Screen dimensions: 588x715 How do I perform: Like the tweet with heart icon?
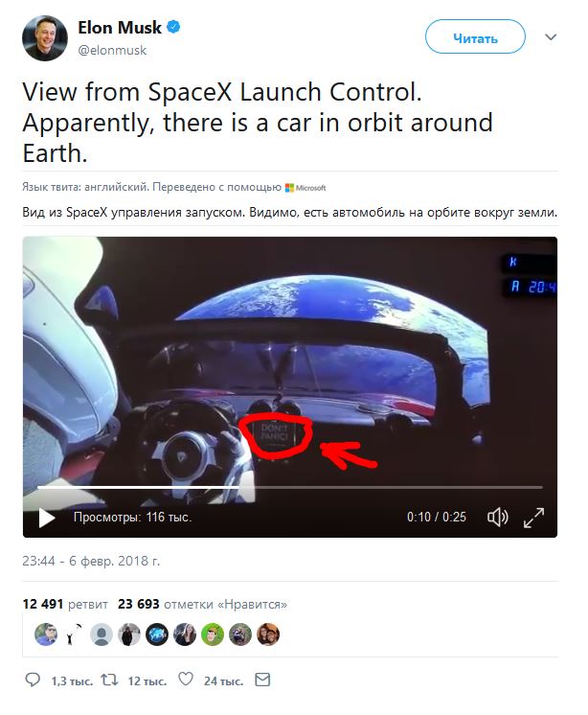186,680
